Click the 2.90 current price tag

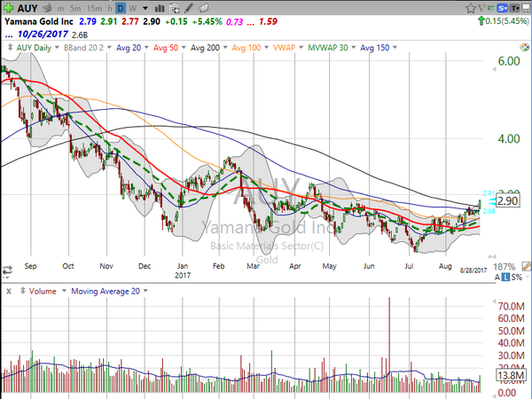coord(508,201)
